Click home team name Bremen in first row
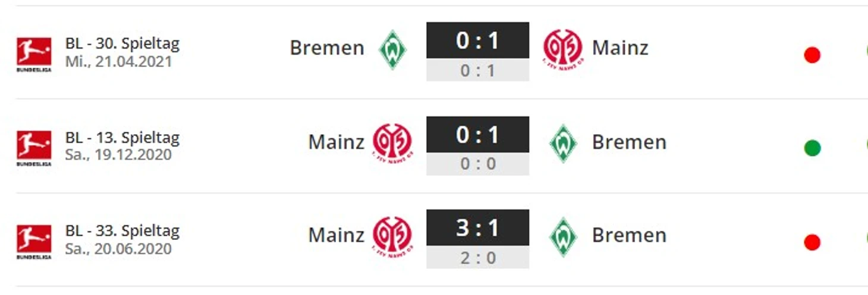This screenshot has height=295, width=868. tap(327, 48)
